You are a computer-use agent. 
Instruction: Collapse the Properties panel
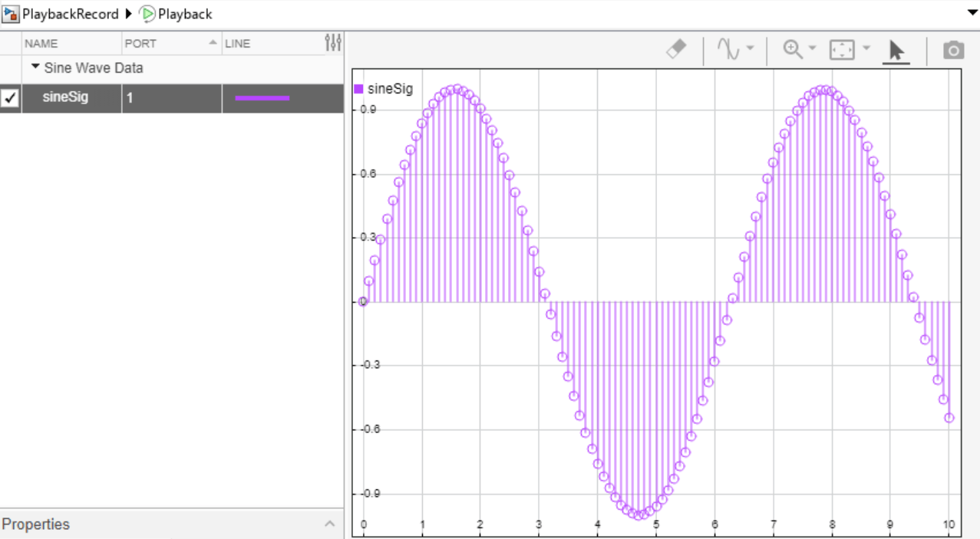point(330,524)
